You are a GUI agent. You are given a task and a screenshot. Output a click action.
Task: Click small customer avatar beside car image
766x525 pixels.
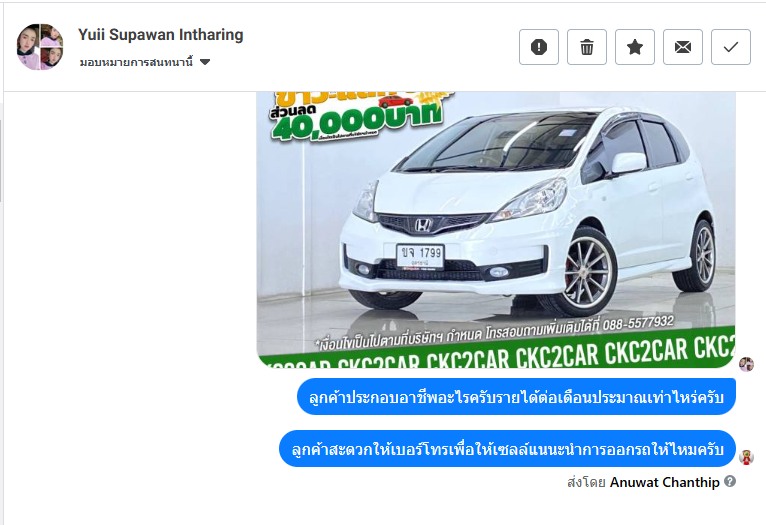click(x=746, y=364)
